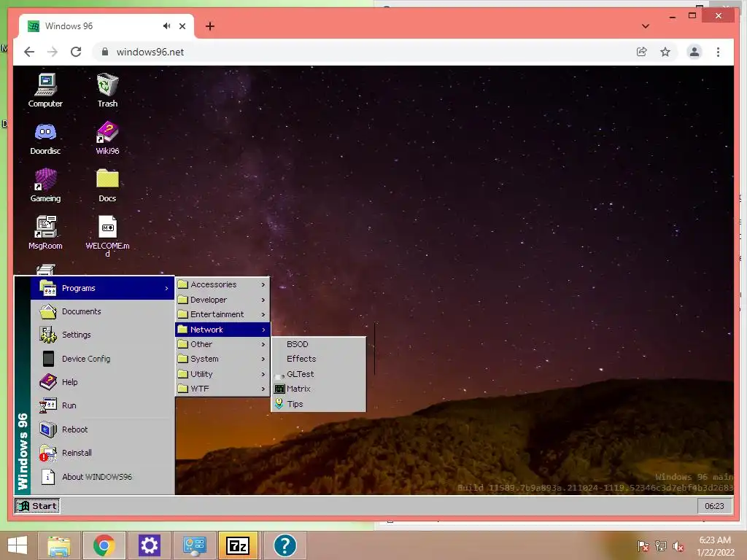Select GLTest from the submenu
The height and width of the screenshot is (560, 747).
pyautogui.click(x=319, y=374)
